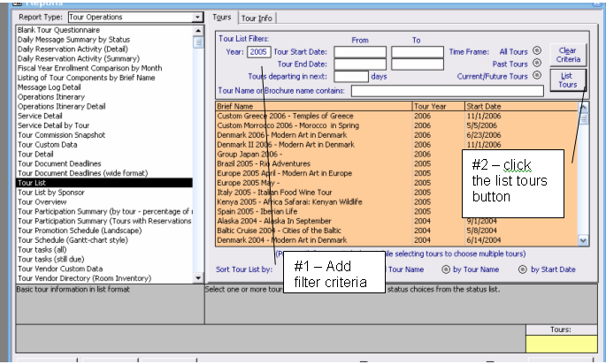Click the Year filter field
Image resolution: width=606 pixels, height=364 pixels.
click(x=259, y=52)
